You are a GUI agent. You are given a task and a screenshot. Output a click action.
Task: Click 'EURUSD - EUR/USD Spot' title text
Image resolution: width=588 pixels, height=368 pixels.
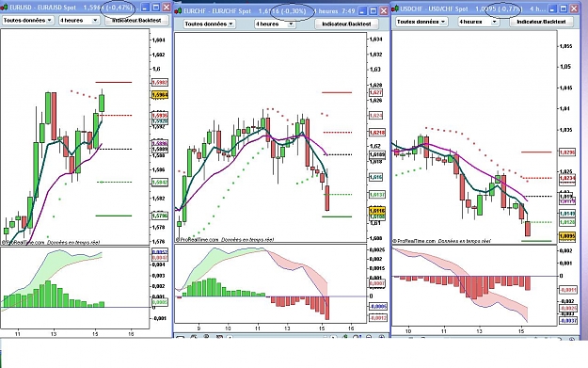(x=42, y=8)
